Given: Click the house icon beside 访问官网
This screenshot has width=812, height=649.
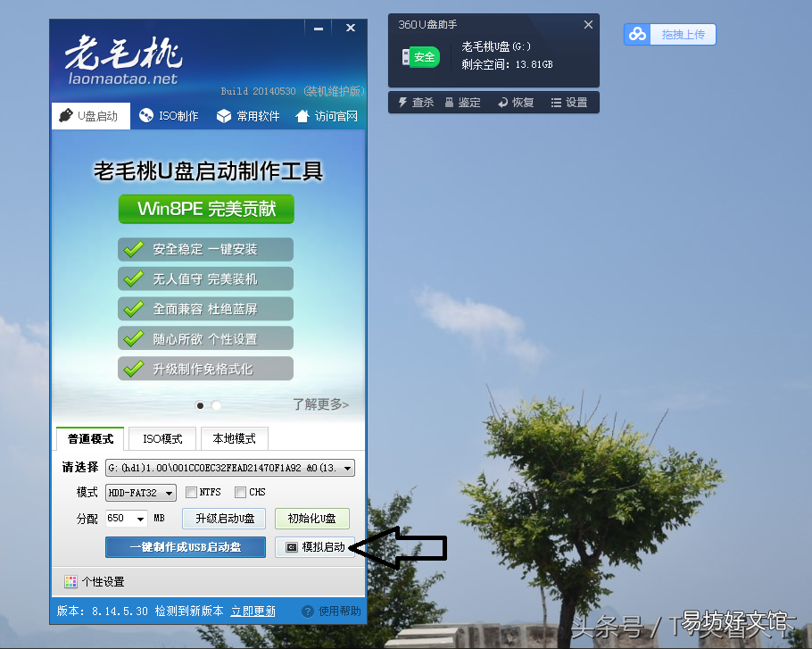Looking at the screenshot, I should [x=302, y=115].
